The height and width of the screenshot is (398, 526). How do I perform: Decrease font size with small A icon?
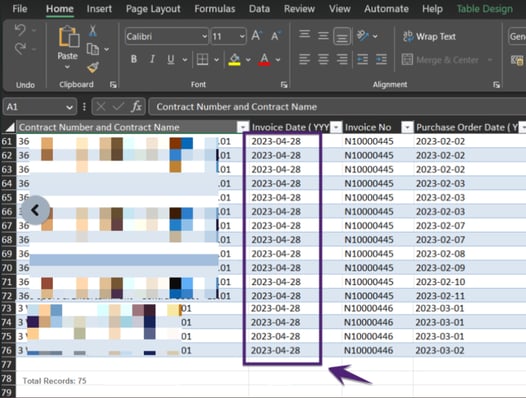click(x=276, y=36)
